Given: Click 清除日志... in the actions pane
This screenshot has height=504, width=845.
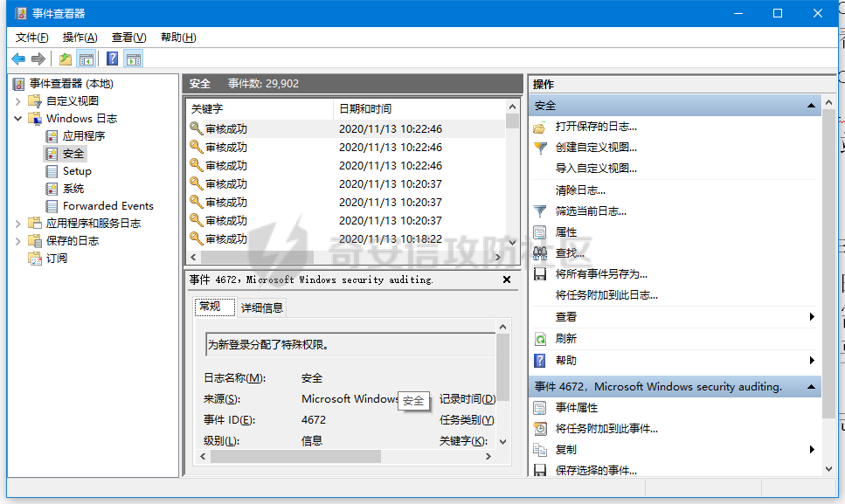Looking at the screenshot, I should (x=580, y=190).
